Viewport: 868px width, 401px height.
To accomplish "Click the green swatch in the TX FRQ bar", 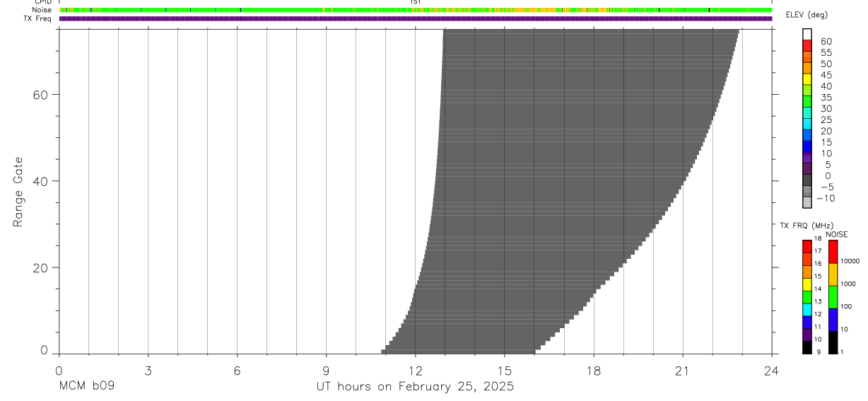I will pos(807,297).
